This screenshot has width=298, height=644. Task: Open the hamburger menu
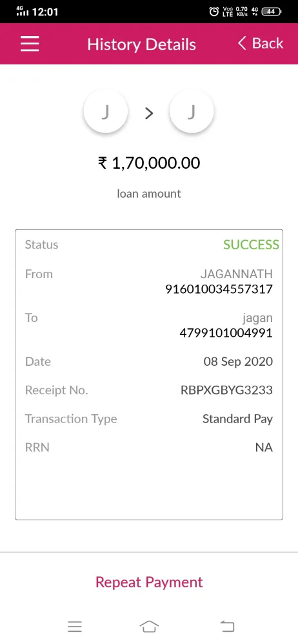pos(30,44)
